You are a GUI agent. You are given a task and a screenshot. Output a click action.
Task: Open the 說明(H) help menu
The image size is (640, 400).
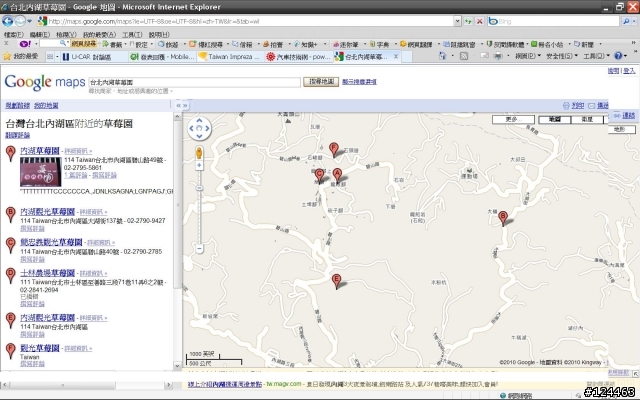[159, 35]
